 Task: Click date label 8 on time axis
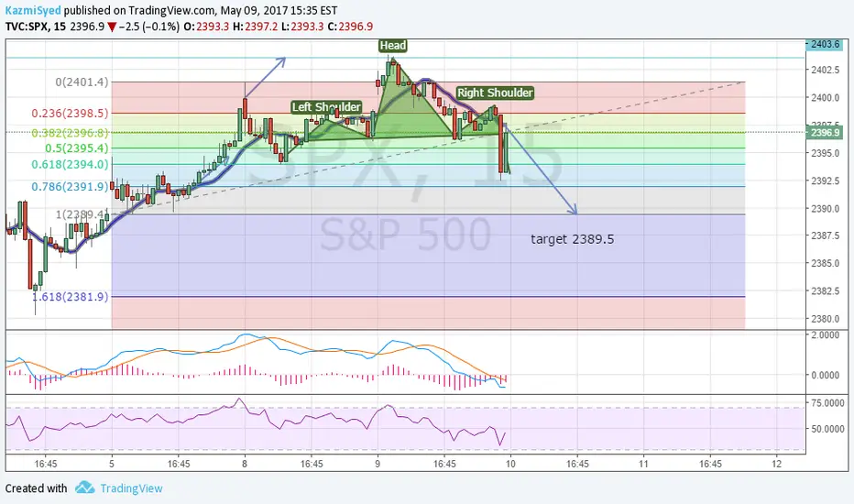click(245, 465)
